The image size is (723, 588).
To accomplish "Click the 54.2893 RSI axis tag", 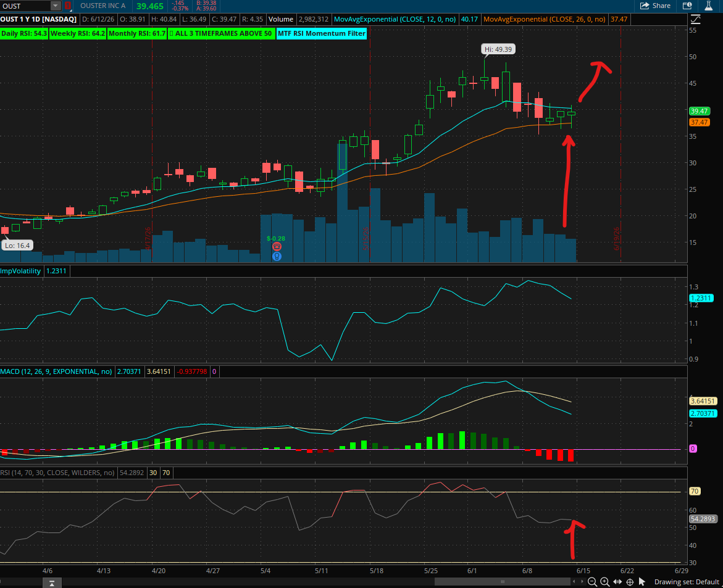I will (x=703, y=519).
